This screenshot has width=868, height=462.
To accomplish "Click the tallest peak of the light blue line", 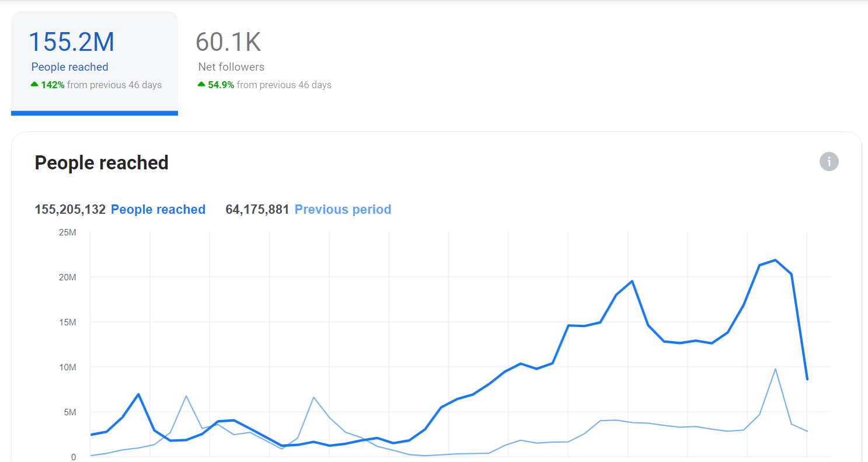I will 775,369.
